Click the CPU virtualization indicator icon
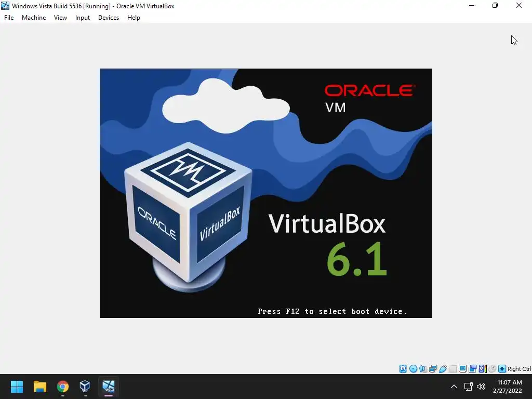The width and height of the screenshot is (532, 399). pos(483,369)
